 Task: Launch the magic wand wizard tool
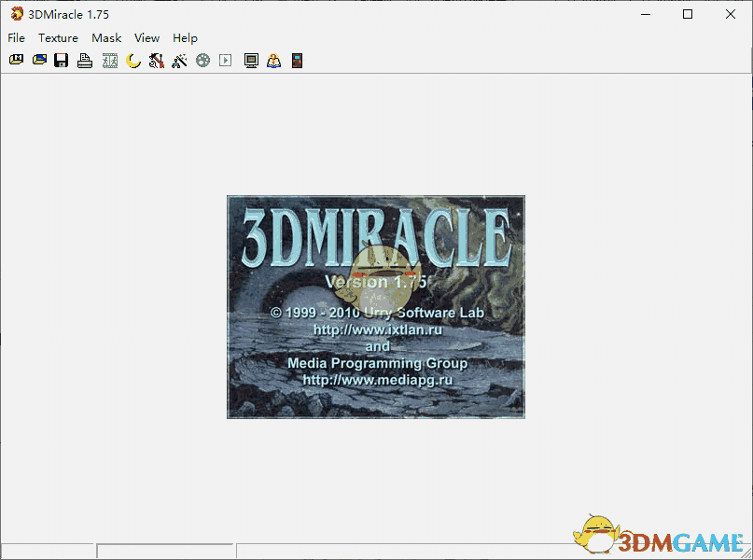pyautogui.click(x=179, y=60)
